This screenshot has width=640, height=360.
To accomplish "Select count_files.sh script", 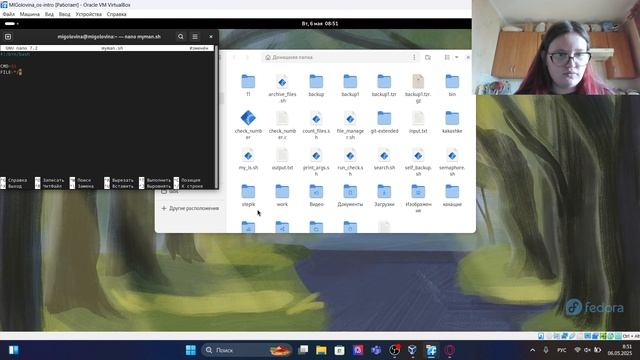I will (316, 124).
